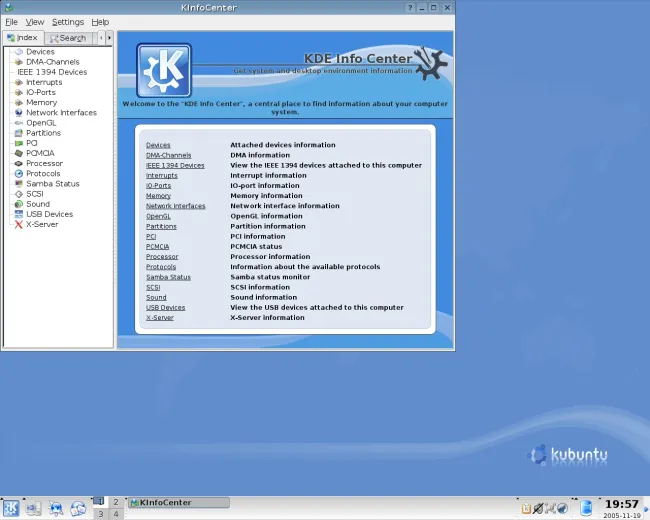Click the panel hide arrow at the right edge
Viewport: 650px width, 520px height.
pos(646,508)
